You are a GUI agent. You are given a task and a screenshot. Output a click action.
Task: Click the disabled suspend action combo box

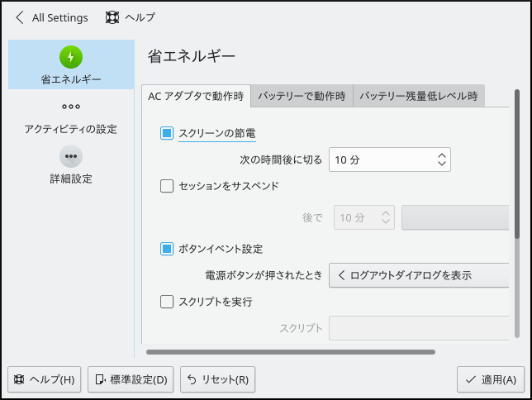455,217
